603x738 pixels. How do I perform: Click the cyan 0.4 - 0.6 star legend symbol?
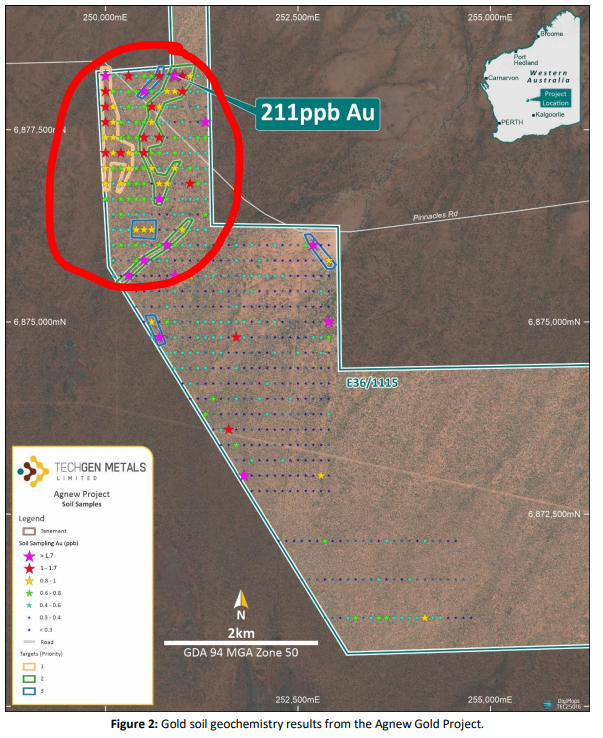click(29, 605)
